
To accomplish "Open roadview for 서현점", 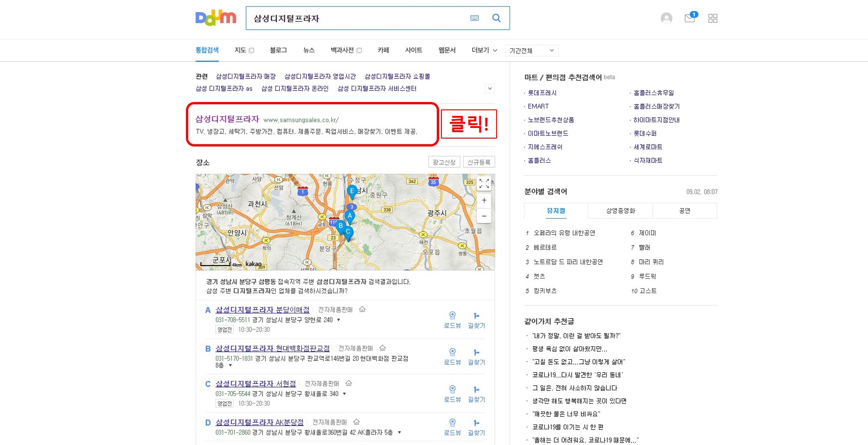I will click(452, 394).
